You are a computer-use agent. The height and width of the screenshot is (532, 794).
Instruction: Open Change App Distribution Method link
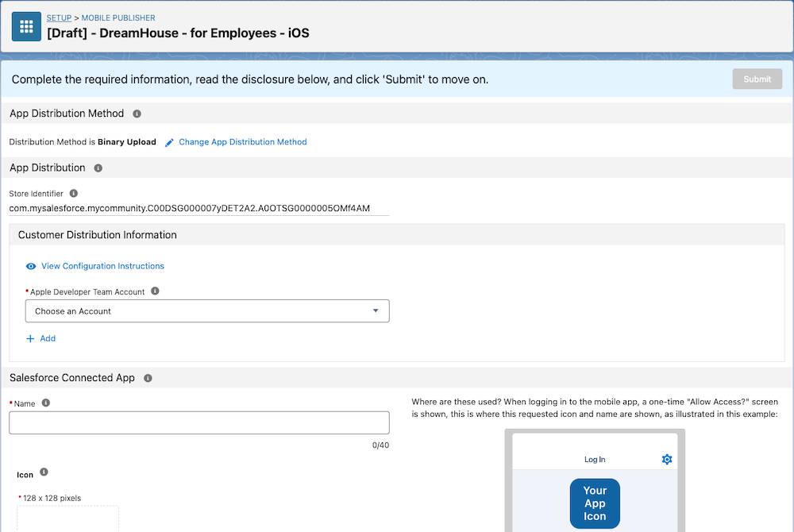(242, 141)
